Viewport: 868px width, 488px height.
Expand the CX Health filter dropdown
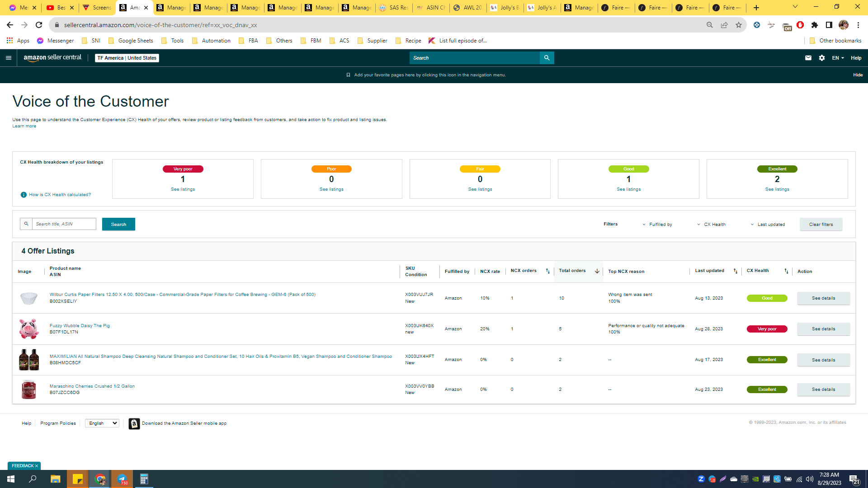711,225
